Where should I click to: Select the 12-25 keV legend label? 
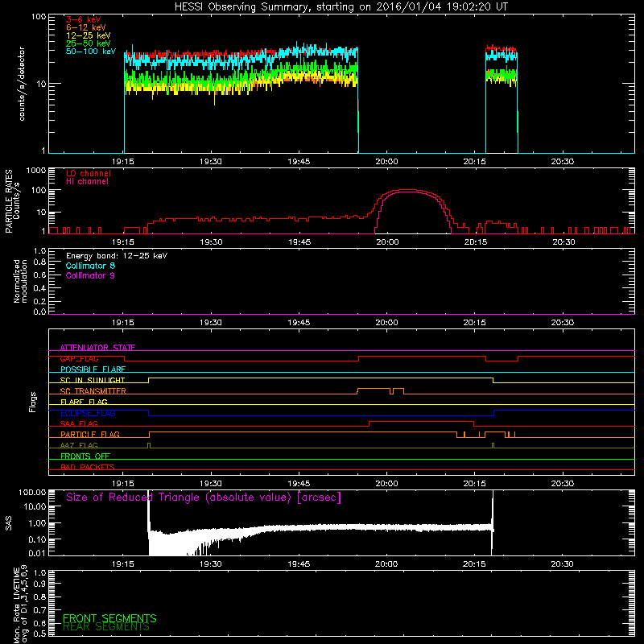pyautogui.click(x=89, y=35)
